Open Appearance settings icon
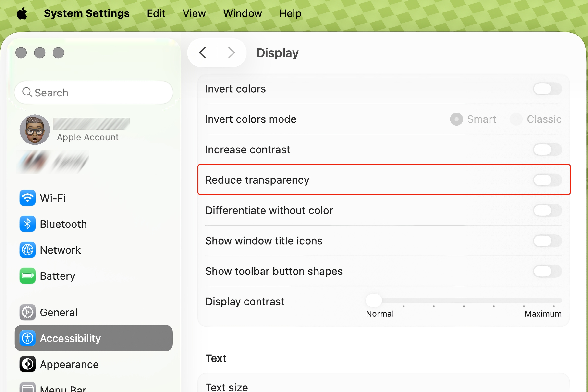The width and height of the screenshot is (588, 392). (x=27, y=364)
